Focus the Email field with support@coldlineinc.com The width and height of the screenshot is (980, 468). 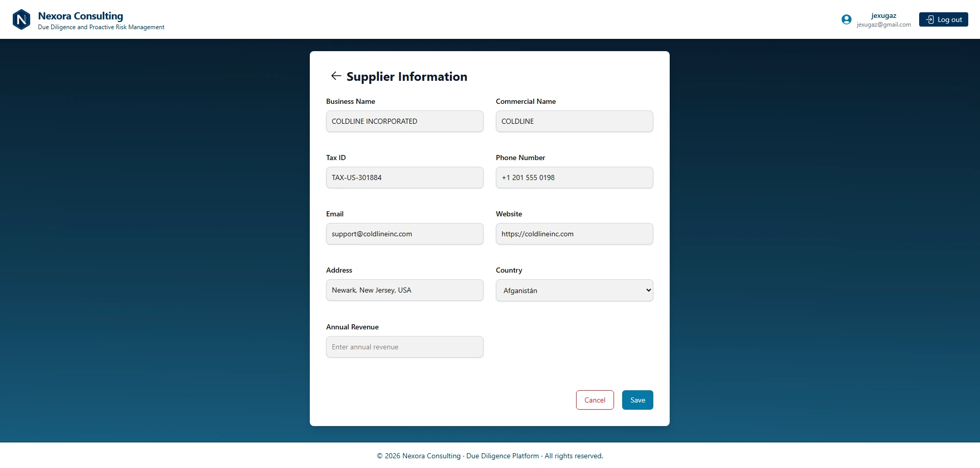(x=404, y=234)
